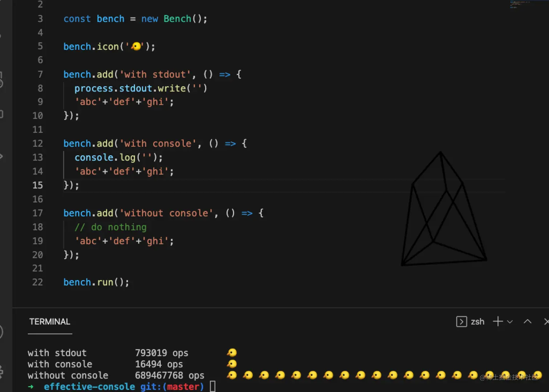Viewport: 549px width, 392px height.
Task: Select the zsh terminal label
Action: point(477,322)
